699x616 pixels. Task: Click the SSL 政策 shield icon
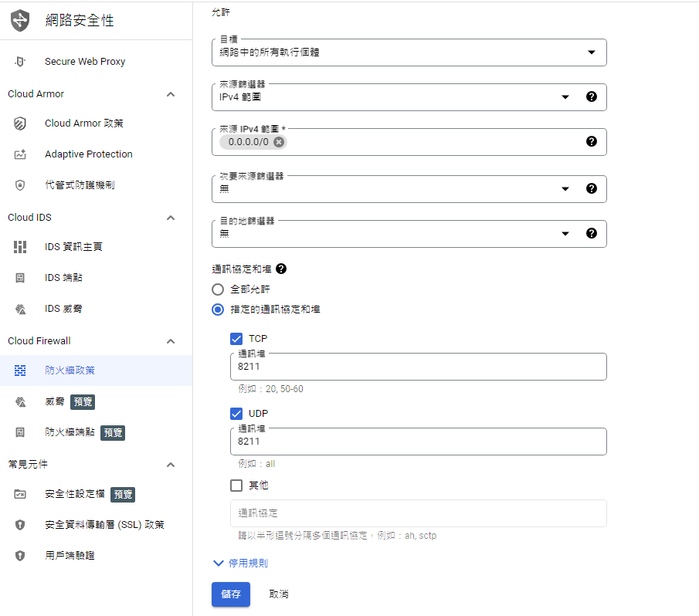click(20, 525)
